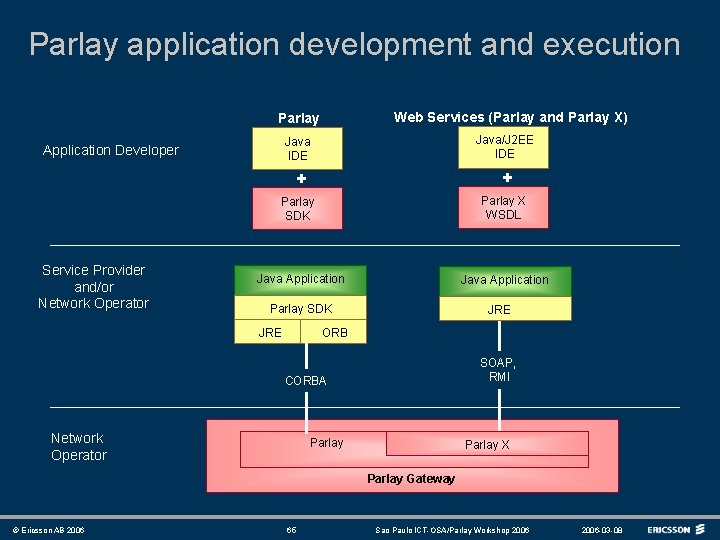Click the Ericsson logo in footer
720x540 pixels.
(x=676, y=529)
